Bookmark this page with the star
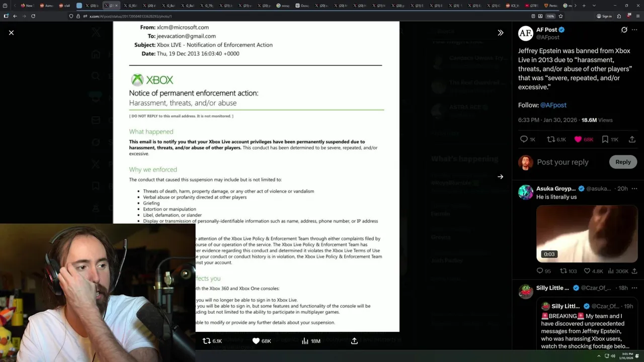Screen dimensions: 644x362 click(x=560, y=16)
